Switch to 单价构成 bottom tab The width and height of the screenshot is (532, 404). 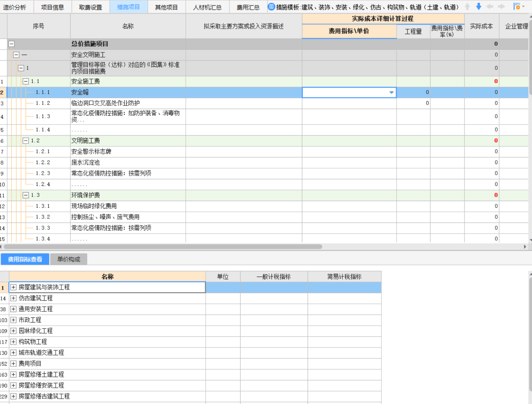(69, 259)
